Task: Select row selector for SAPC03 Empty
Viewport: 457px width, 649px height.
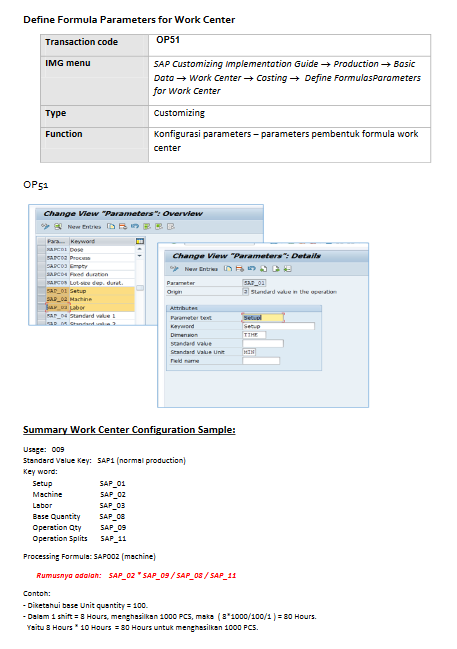Action: (x=41, y=266)
